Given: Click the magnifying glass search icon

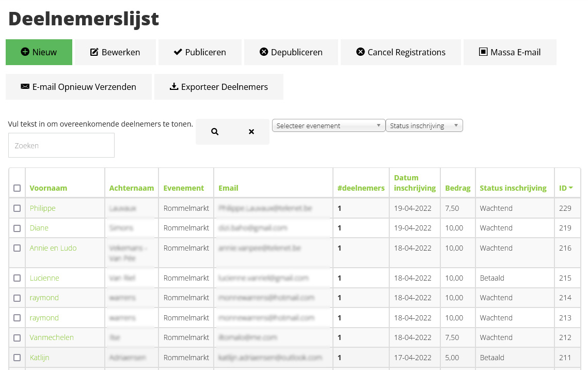Looking at the screenshot, I should (215, 132).
